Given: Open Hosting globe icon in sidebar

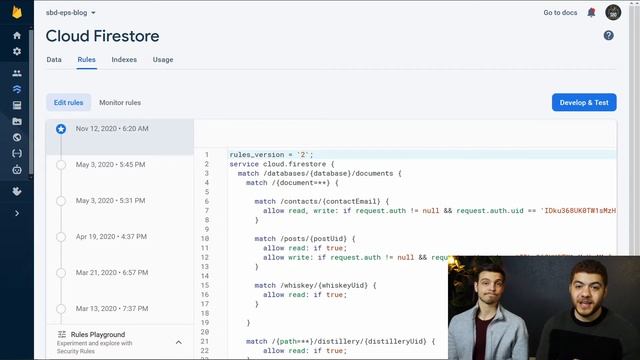Looking at the screenshot, I should [17, 137].
